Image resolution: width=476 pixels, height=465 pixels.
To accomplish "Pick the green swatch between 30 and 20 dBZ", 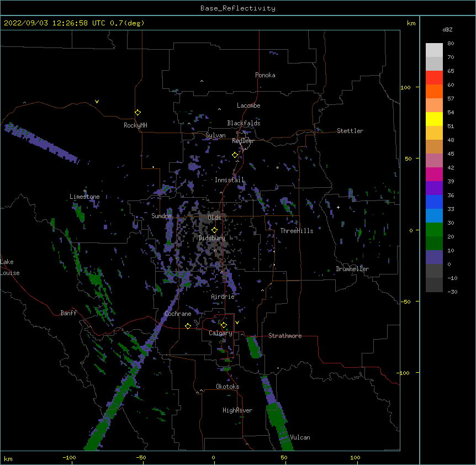I will pos(434,230).
